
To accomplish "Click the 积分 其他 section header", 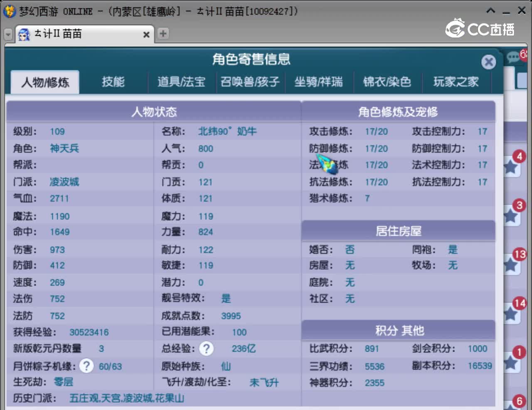I will (x=399, y=331).
